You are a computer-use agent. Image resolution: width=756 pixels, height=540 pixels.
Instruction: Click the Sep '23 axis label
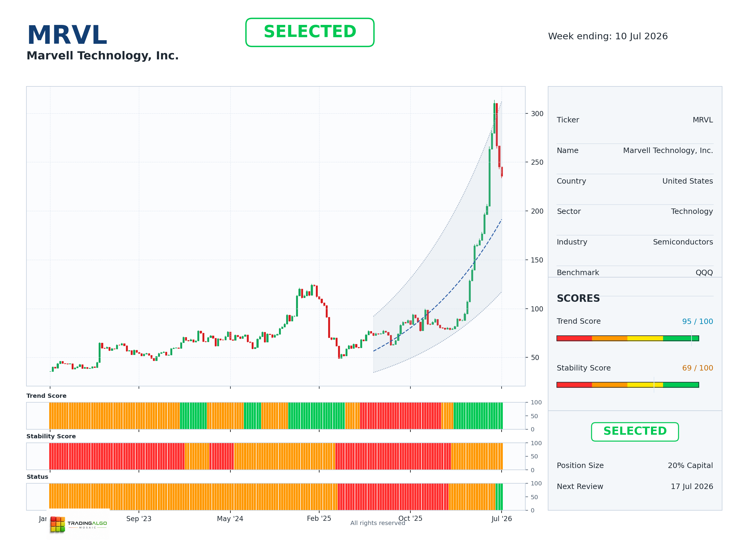point(139,519)
